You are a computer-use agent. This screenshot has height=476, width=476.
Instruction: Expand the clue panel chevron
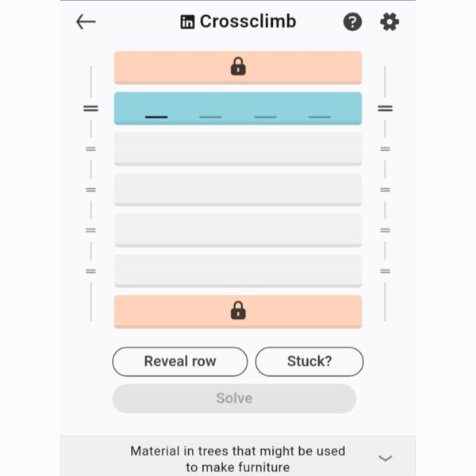[x=386, y=458]
